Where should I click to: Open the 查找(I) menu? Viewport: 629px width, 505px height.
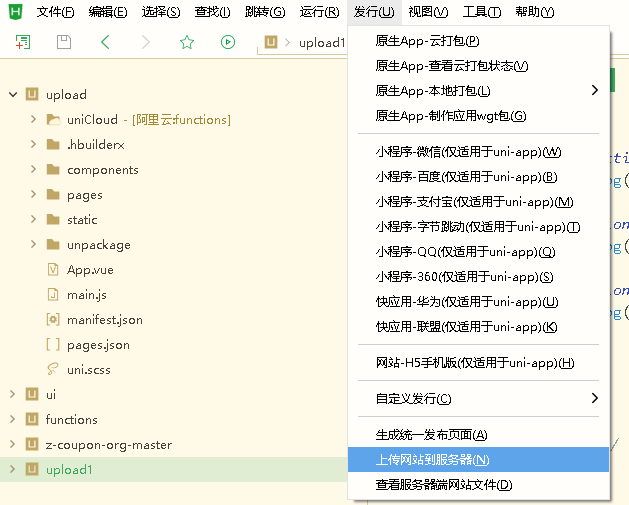213,12
